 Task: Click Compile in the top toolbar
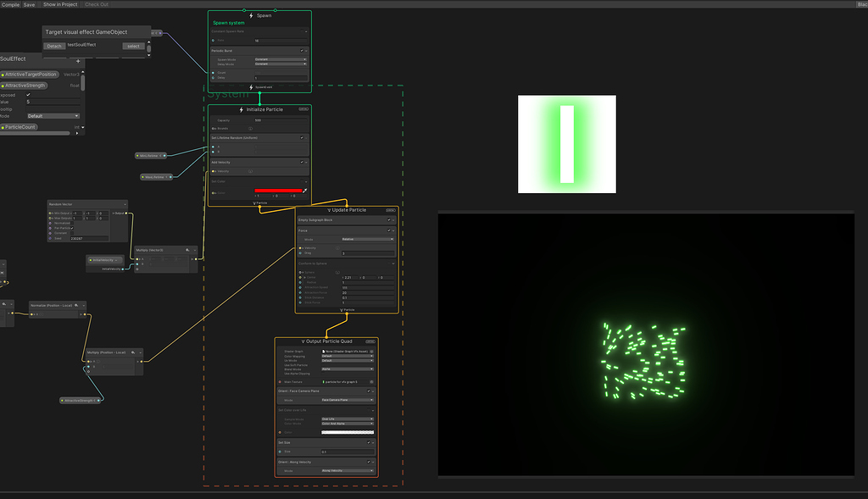point(10,3)
